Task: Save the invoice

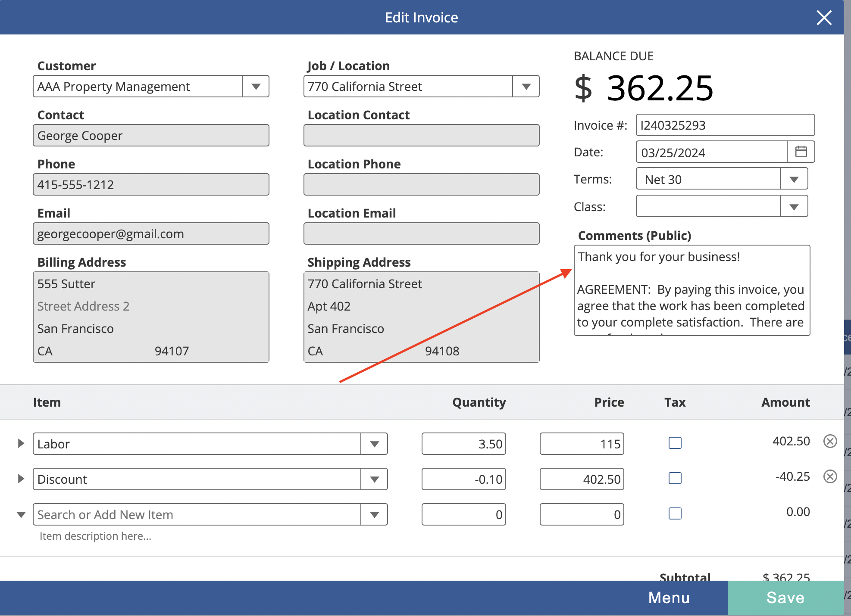Action: 785,598
